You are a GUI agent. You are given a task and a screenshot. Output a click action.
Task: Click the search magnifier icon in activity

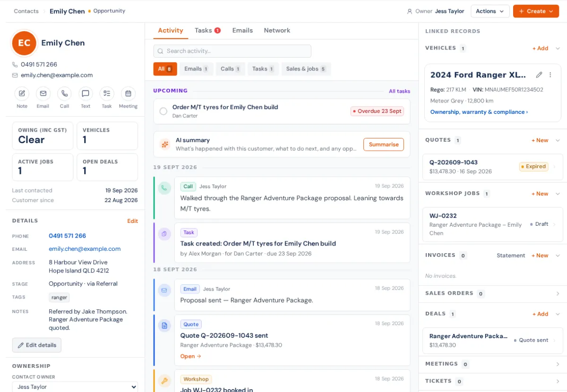161,51
